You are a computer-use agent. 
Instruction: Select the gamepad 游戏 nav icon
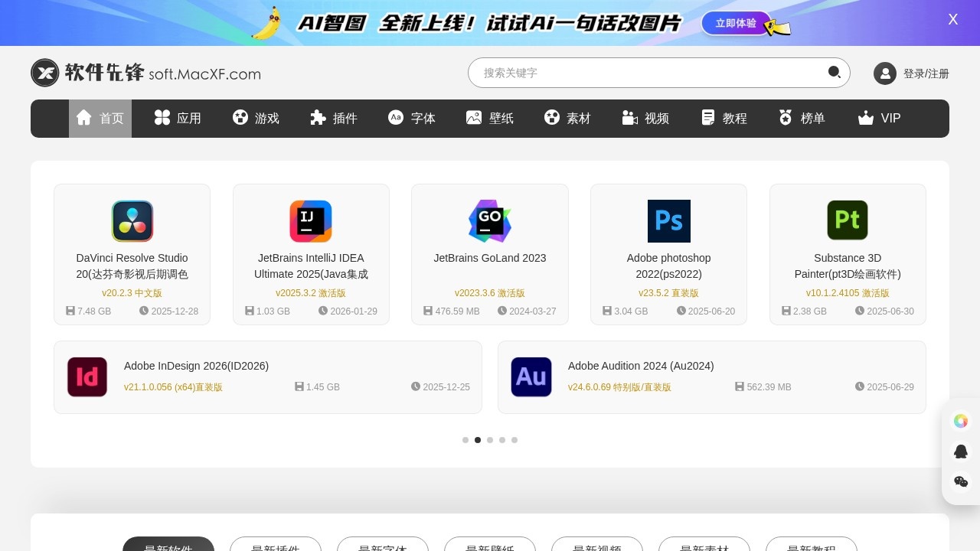[x=240, y=118]
